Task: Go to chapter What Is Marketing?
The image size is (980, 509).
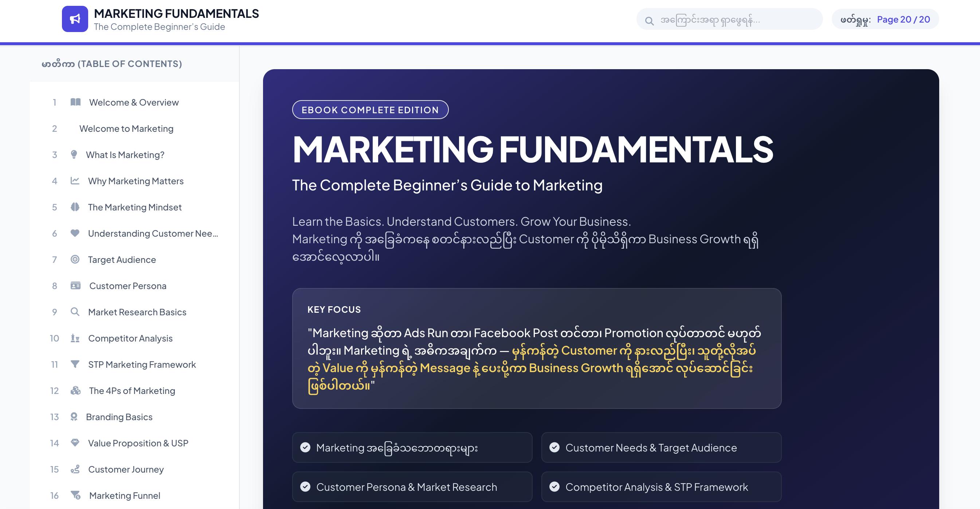Action: tap(134, 155)
